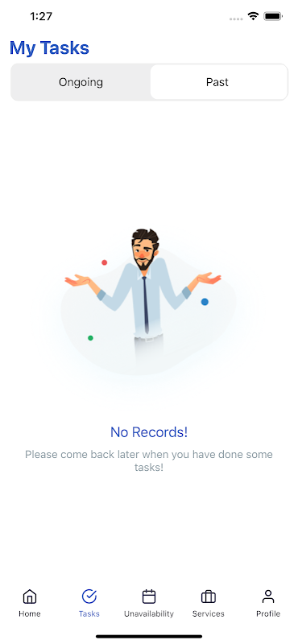298x644 pixels.
Task: Select the Past tab
Action: click(218, 82)
